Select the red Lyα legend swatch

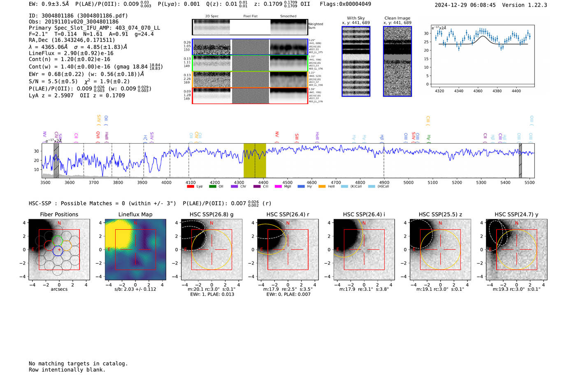(x=190, y=186)
